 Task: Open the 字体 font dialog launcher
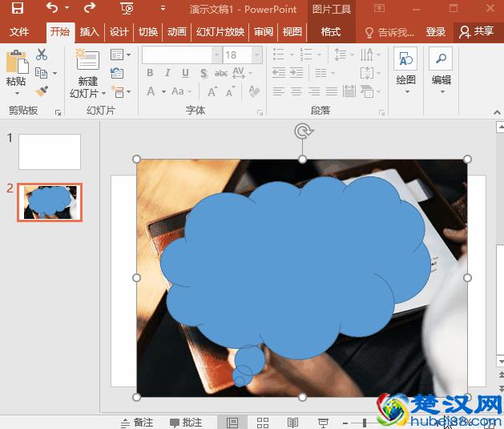click(260, 112)
